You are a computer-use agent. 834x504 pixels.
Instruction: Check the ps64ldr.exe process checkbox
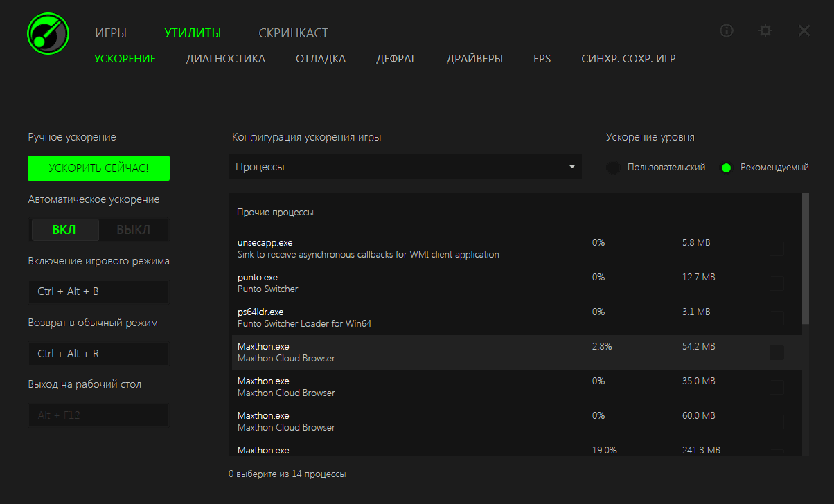pyautogui.click(x=777, y=318)
